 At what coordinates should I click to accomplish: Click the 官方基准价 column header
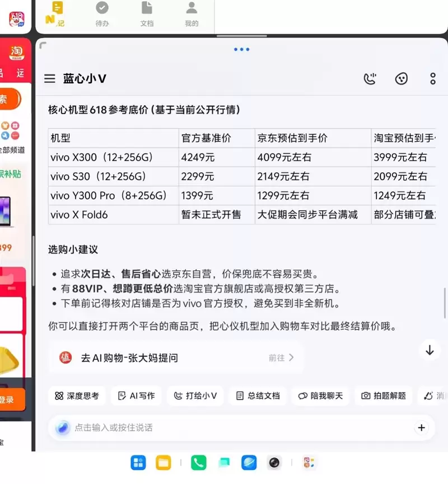click(x=217, y=138)
